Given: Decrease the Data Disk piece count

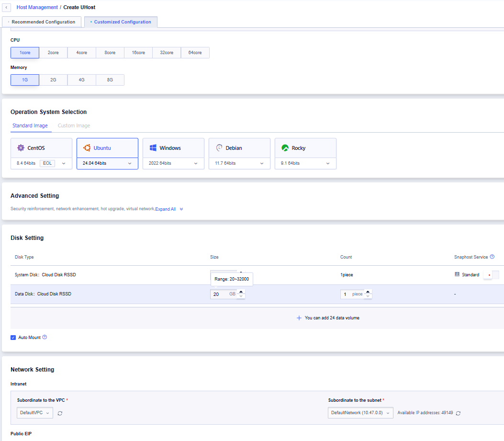Looking at the screenshot, I should [x=368, y=296].
